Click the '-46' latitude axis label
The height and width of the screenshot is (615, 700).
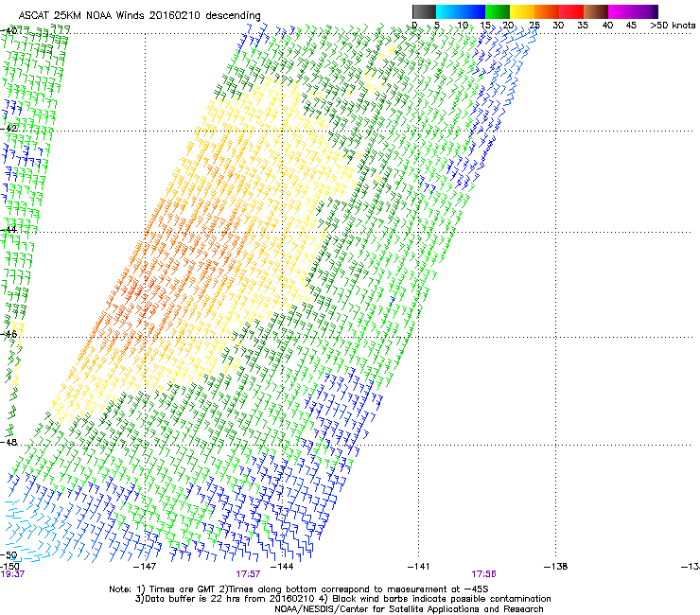pyautogui.click(x=9, y=334)
